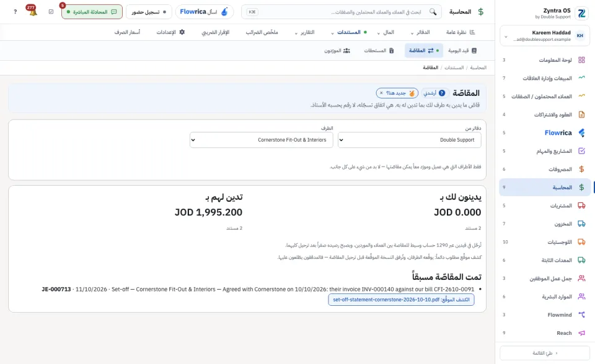Open the دفاتر من Double Support dropdown
595x364 pixels.
410,140
